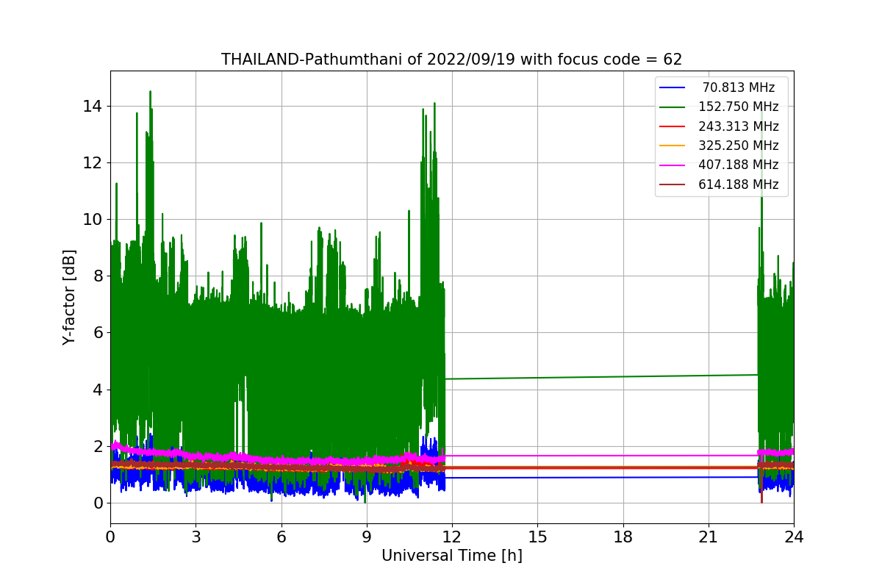
Task: Click the x-axis tick label 24
Action: click(x=794, y=537)
